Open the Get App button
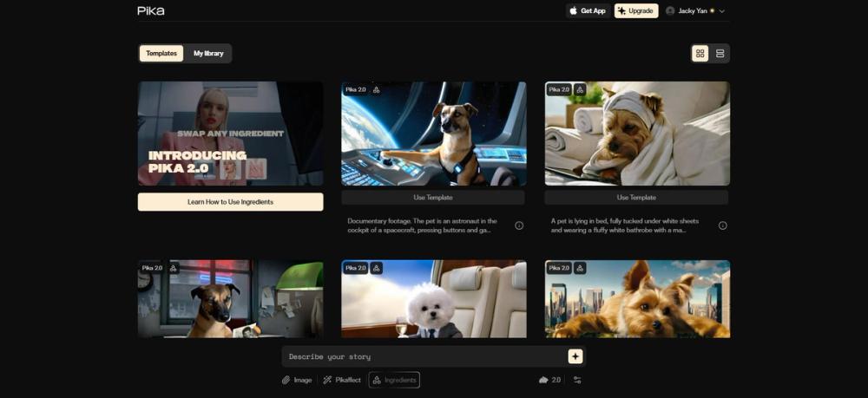 (x=588, y=11)
